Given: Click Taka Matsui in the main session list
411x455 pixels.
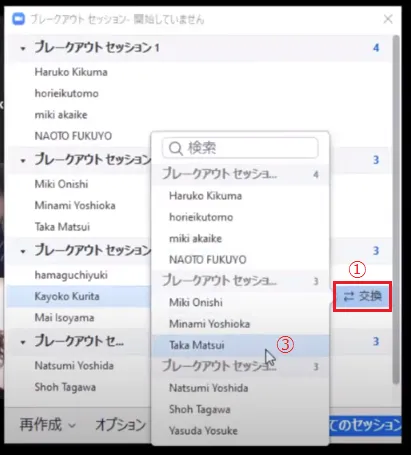Looking at the screenshot, I should tap(62, 227).
